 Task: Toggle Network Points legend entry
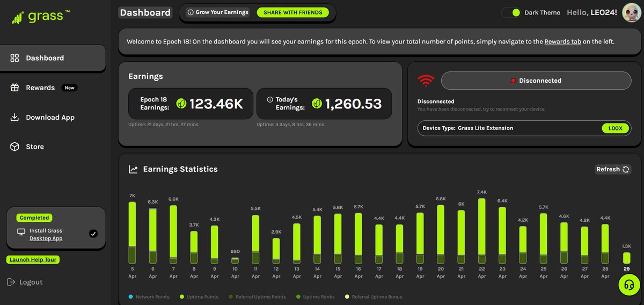click(x=150, y=296)
